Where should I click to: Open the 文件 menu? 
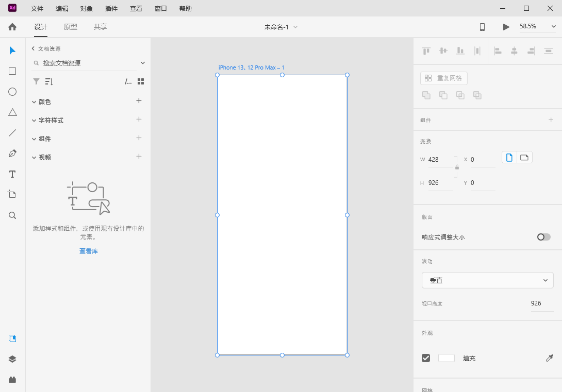pos(37,9)
